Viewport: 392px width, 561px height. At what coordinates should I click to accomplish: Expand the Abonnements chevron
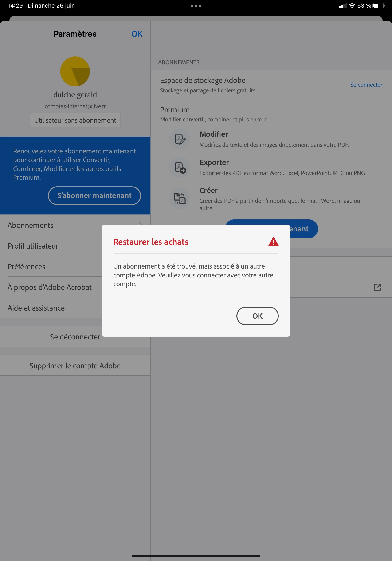coord(141,224)
